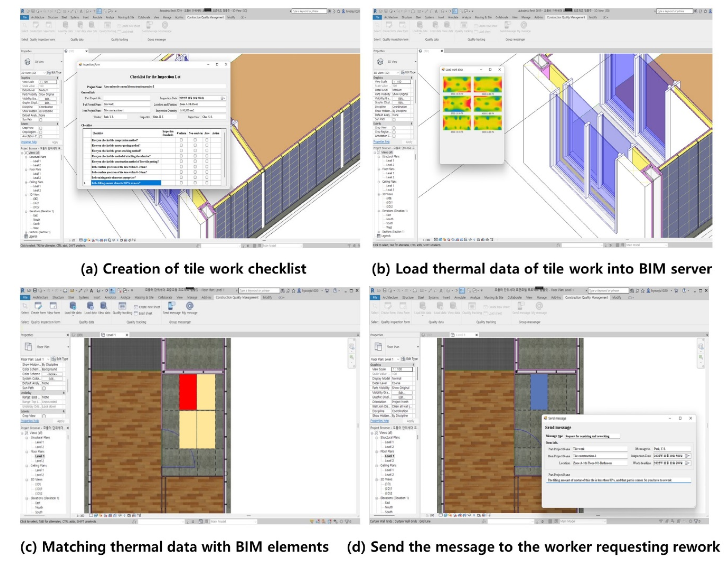728x563 pixels.
Task: Toggle Sun Path checkbox in panel (c) properties
Action: point(44,388)
